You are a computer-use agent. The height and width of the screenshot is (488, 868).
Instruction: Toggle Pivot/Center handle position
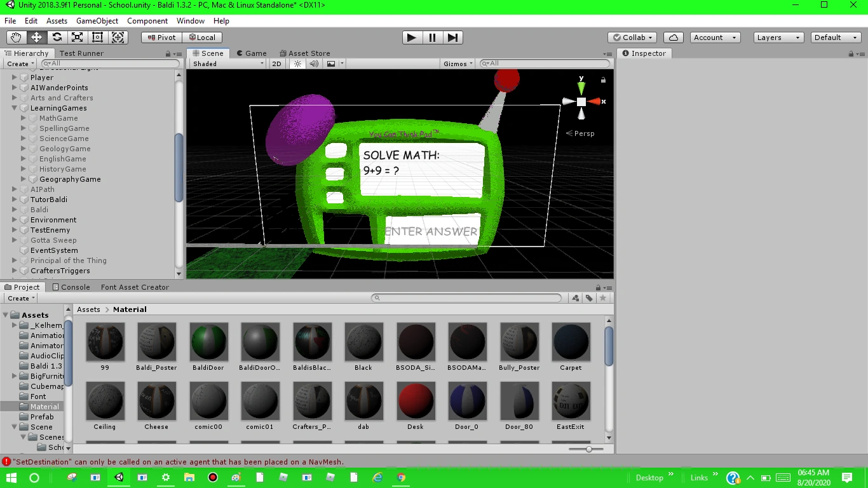click(161, 37)
